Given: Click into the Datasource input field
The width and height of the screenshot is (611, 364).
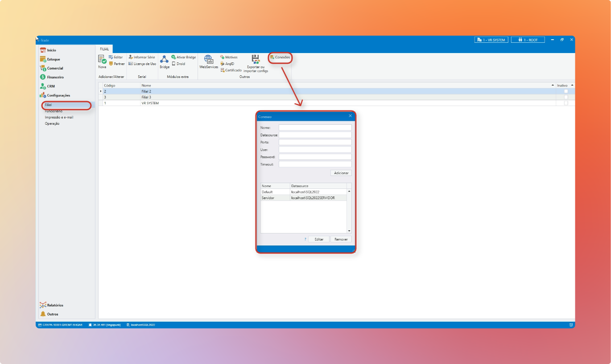Looking at the screenshot, I should 315,135.
